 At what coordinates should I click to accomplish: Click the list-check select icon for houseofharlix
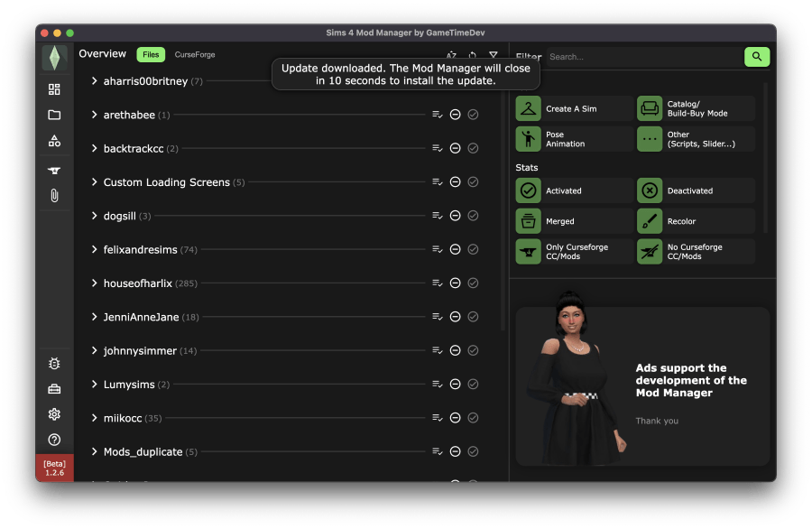[438, 283]
